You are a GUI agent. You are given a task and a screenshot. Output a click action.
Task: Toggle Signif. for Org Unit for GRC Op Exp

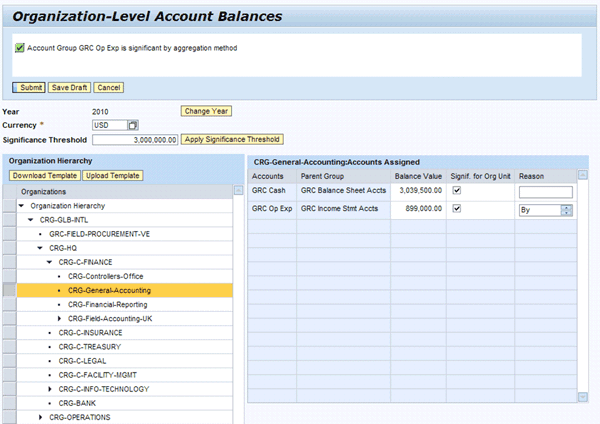coord(458,209)
